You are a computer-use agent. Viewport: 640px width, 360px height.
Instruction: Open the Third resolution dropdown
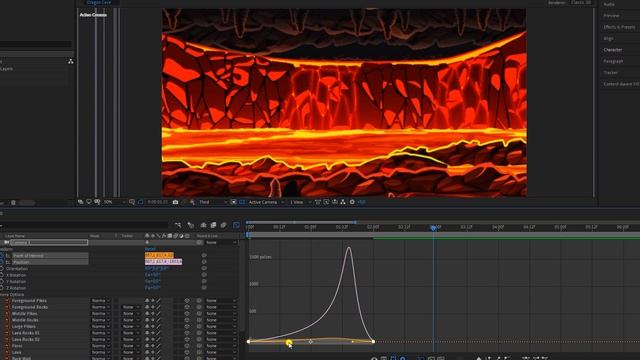click(213, 202)
